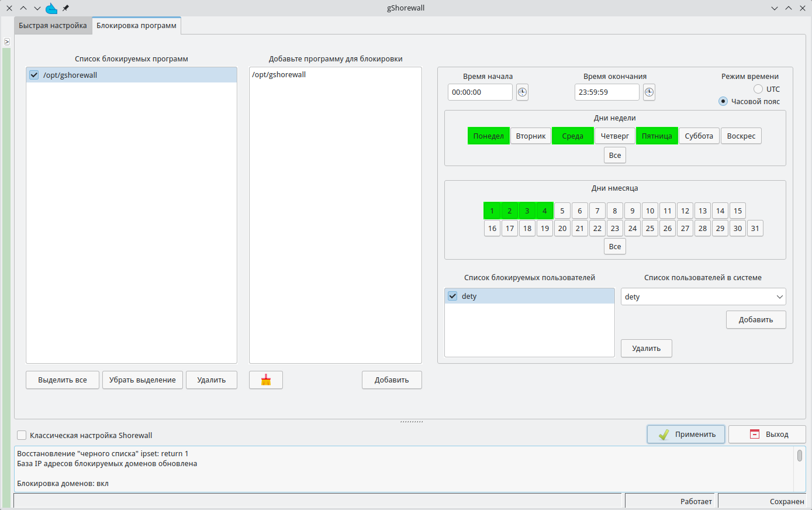The width and height of the screenshot is (812, 510).
Task: Open start time clock picker
Action: [x=523, y=92]
